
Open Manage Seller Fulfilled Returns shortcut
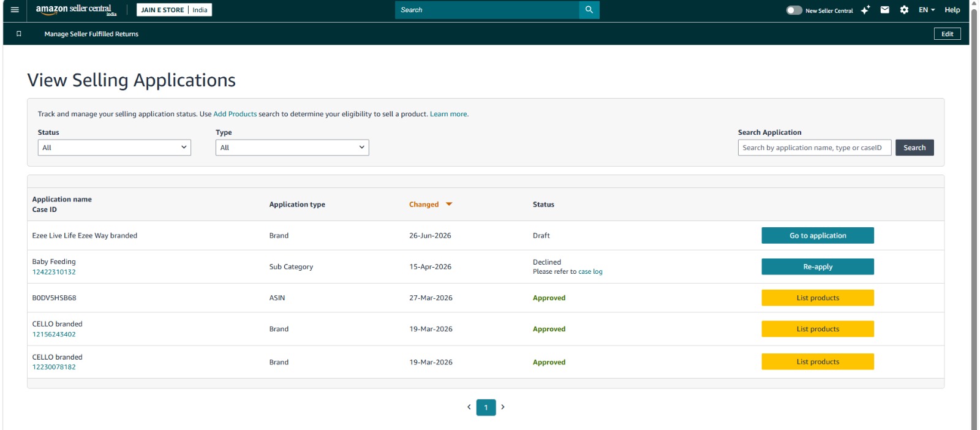(x=91, y=34)
